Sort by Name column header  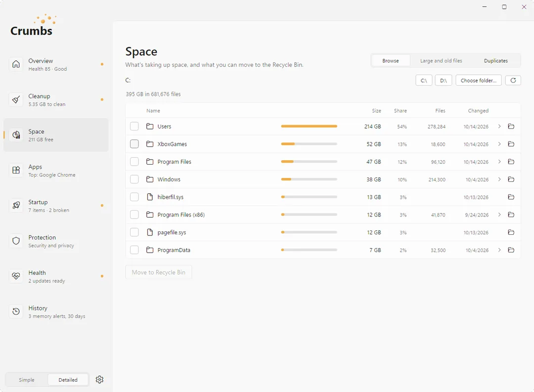pyautogui.click(x=153, y=111)
